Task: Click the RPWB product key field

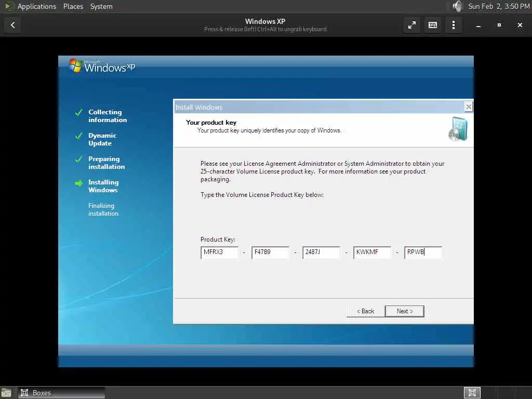Action: [423, 252]
